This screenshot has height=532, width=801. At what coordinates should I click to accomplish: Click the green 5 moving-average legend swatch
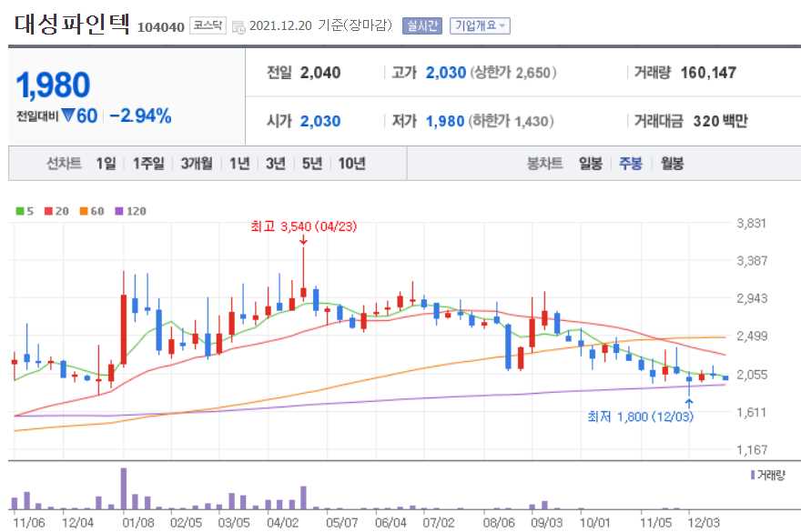pos(20,211)
